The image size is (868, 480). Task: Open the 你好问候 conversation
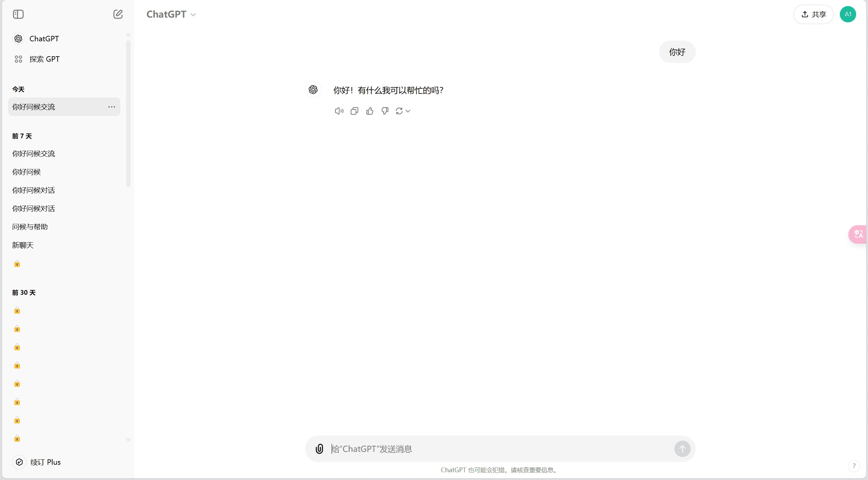point(64,172)
